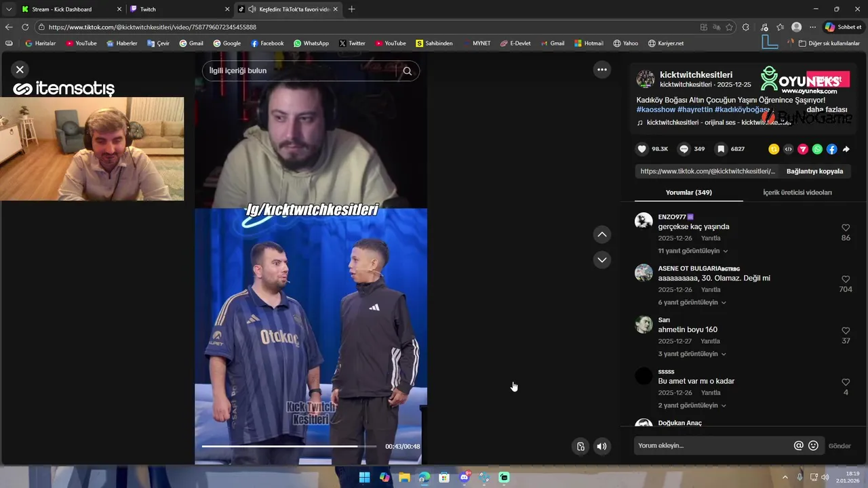This screenshot has width=868, height=488.
Task: Add page to favorites with star icon
Action: click(x=730, y=27)
